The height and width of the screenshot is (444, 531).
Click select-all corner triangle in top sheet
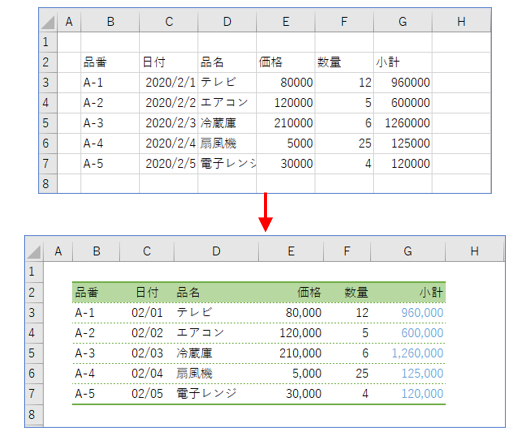click(48, 22)
